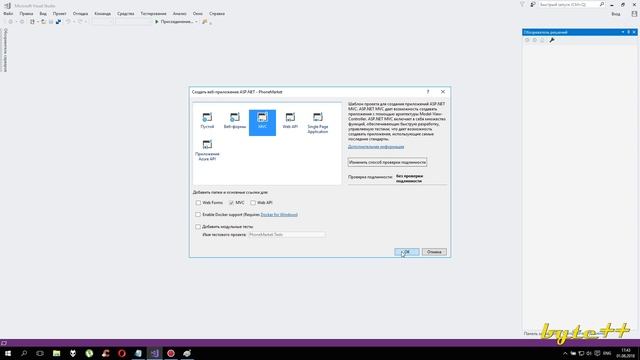Click the Вход sign-in link
Image resolution: width=640 pixels, height=360 pixels.
616,14
